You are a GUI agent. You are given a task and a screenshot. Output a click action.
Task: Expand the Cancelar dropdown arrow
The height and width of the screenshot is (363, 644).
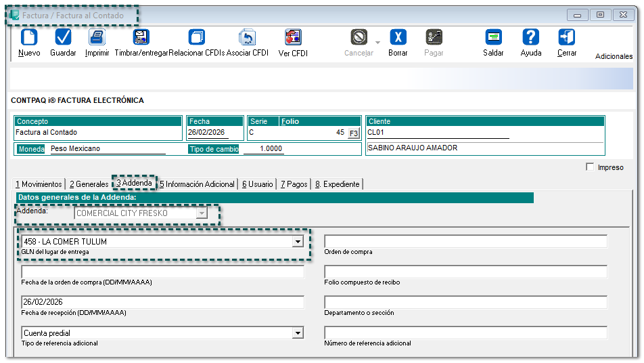(x=377, y=42)
